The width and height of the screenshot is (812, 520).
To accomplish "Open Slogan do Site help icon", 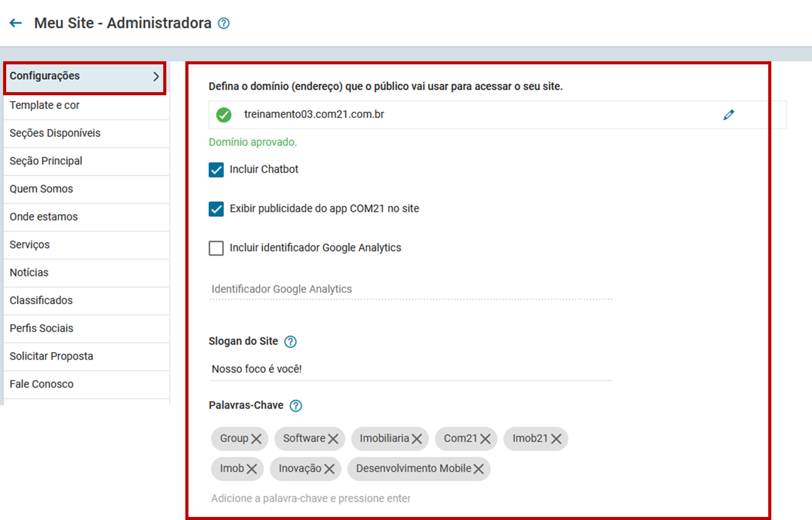I will pyautogui.click(x=290, y=341).
